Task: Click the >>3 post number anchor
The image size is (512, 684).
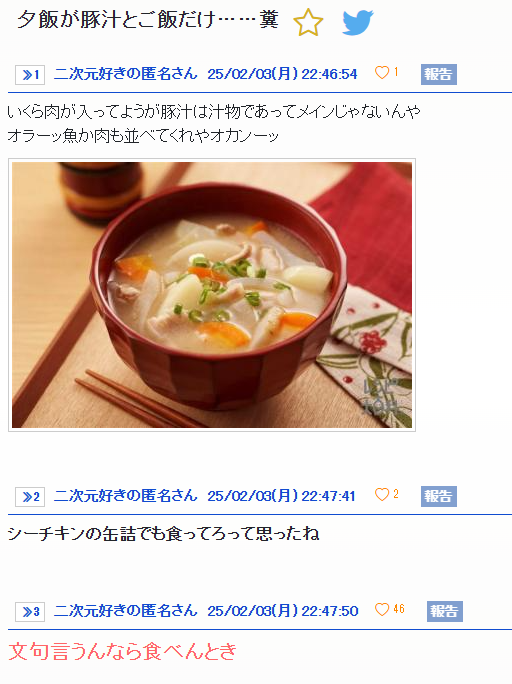Action: 30,612
